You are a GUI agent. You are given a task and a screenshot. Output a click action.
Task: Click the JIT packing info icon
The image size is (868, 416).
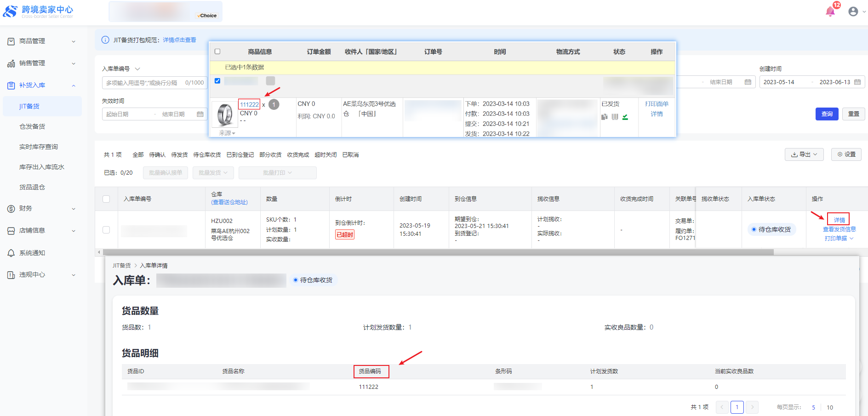tap(105, 40)
